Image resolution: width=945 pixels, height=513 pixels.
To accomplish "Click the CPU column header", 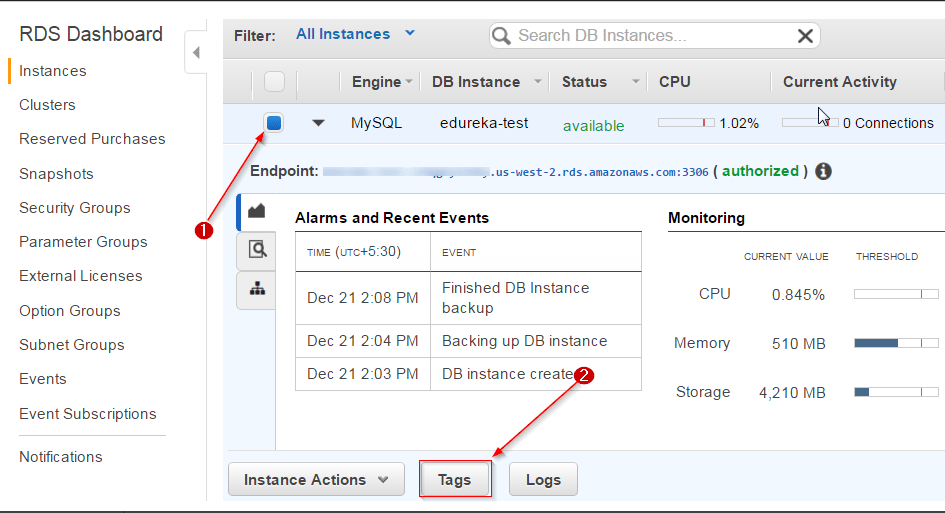I will pos(674,81).
